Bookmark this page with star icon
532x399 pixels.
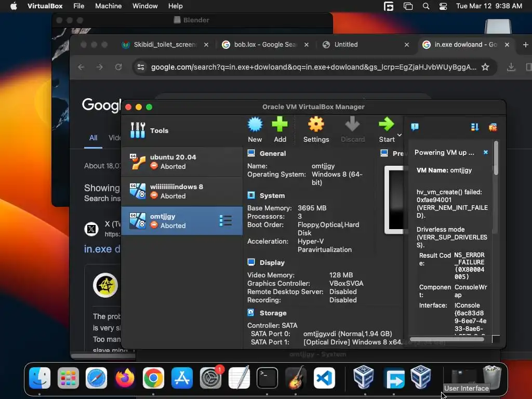click(x=486, y=67)
